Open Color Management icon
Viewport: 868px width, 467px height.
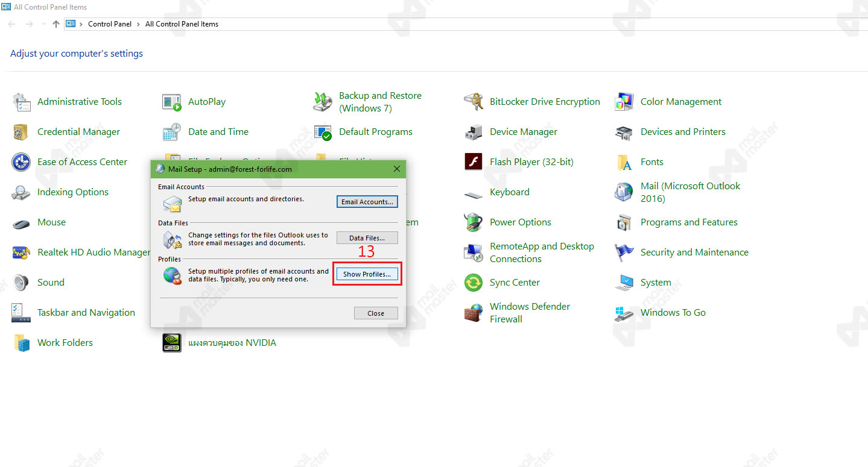(x=624, y=102)
